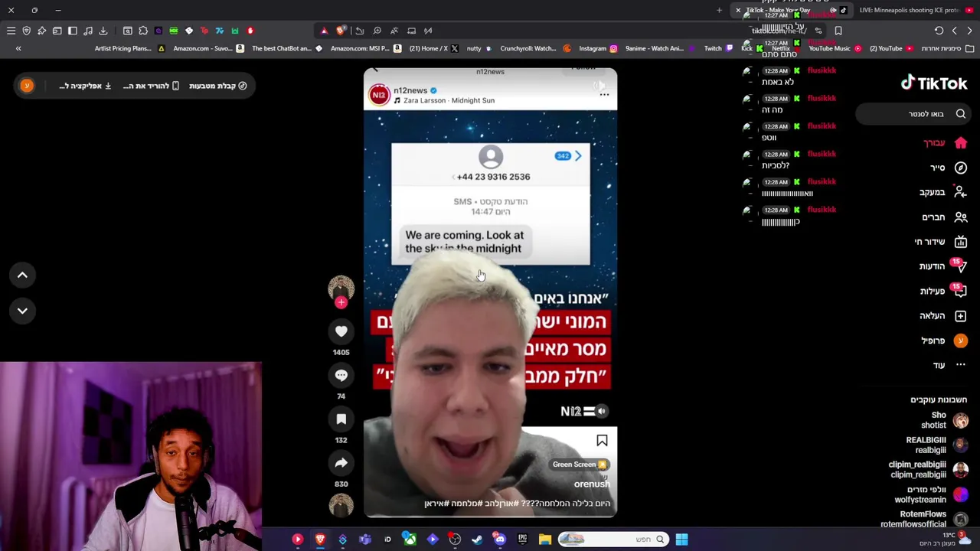The height and width of the screenshot is (551, 980).
Task: Open Discord from the taskbar
Action: pos(500,540)
